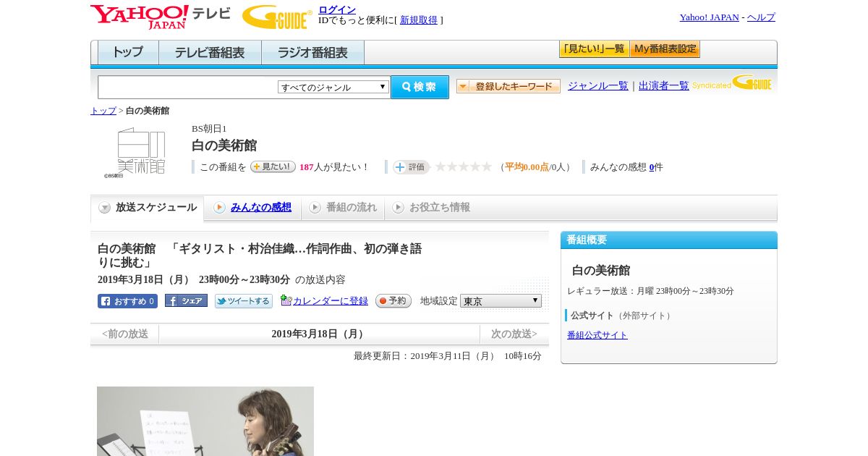The width and height of the screenshot is (868, 456).
Task: Set the rating to three stars
Action: (x=463, y=167)
